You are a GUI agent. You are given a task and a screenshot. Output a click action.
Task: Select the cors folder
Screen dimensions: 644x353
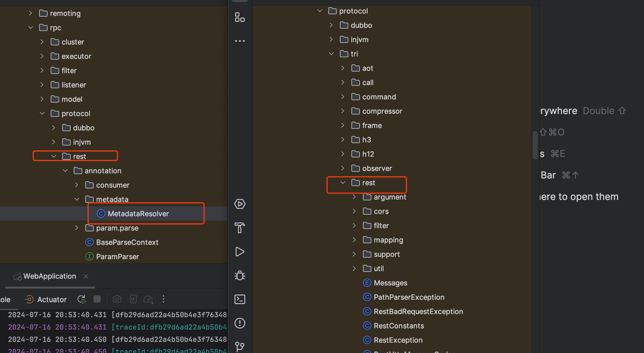pos(381,211)
